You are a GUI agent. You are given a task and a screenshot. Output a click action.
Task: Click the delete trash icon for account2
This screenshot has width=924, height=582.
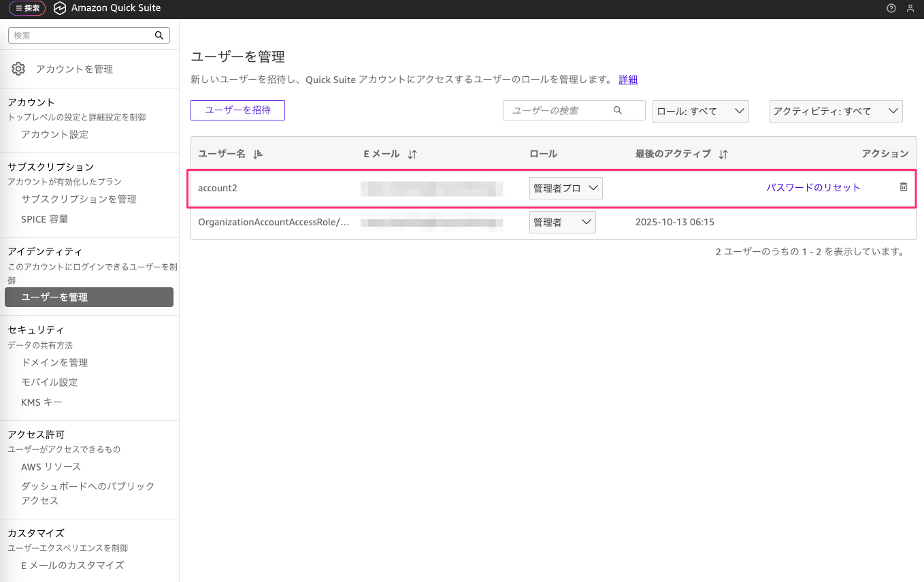(903, 187)
